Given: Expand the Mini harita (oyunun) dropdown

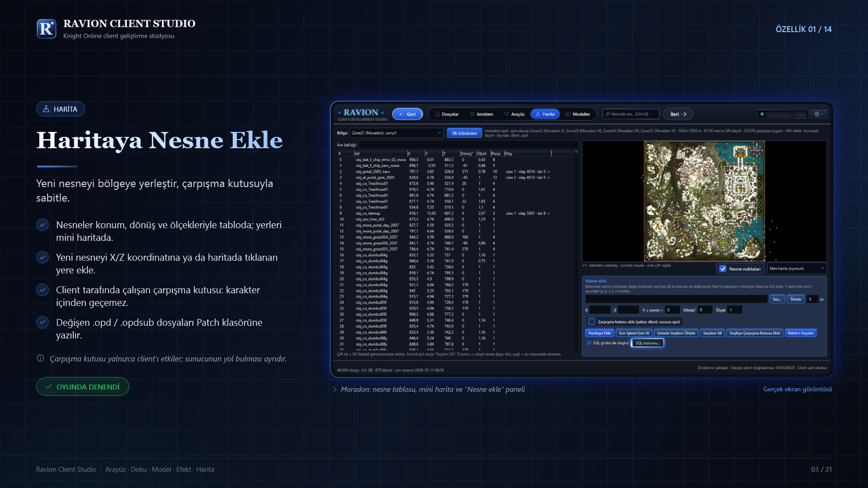Looking at the screenshot, I should (x=797, y=268).
